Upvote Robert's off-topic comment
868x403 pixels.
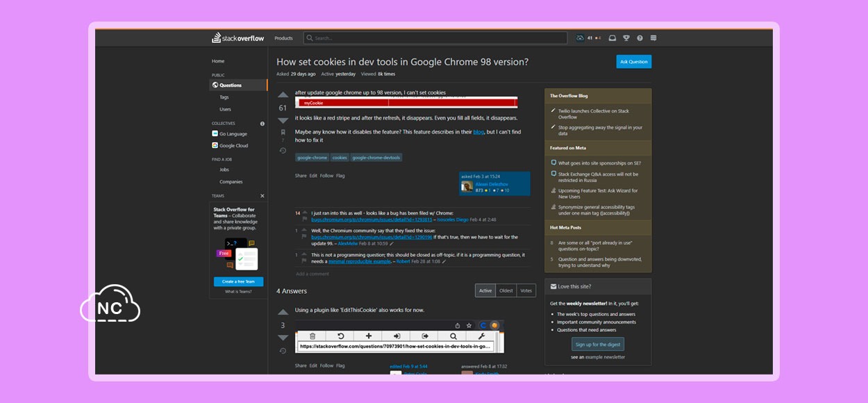click(x=304, y=254)
